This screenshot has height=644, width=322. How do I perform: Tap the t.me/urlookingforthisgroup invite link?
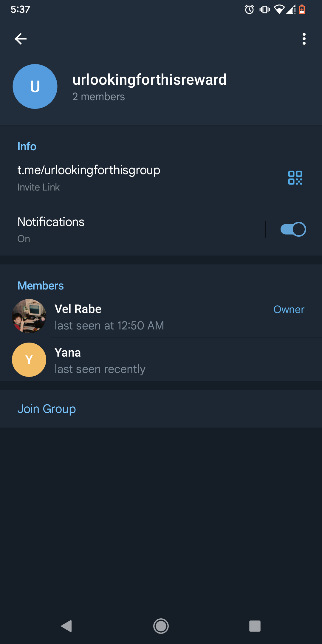(89, 170)
